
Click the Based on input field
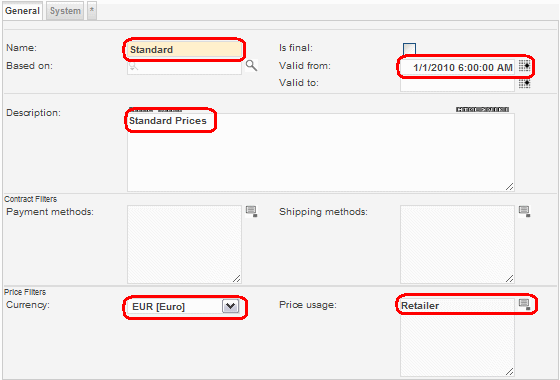pyautogui.click(x=184, y=67)
